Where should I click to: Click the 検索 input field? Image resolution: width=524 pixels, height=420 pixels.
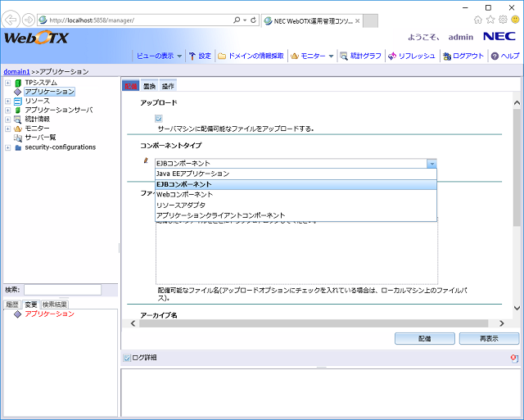click(x=62, y=290)
